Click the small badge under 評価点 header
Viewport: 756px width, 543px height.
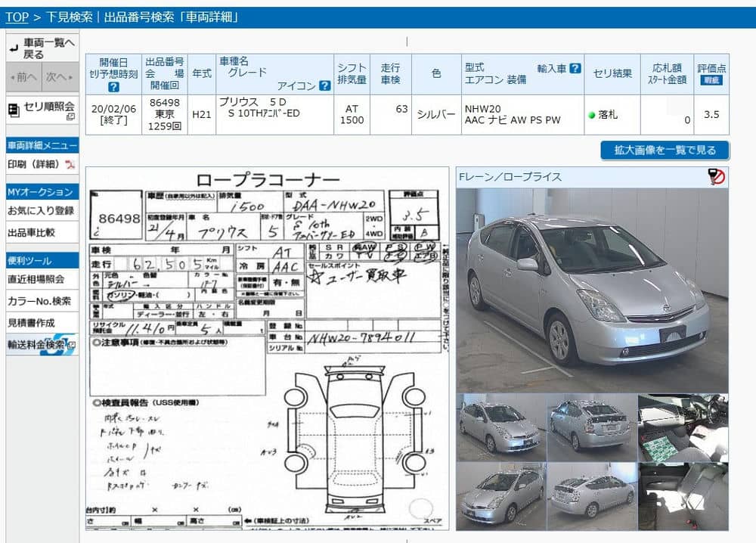(x=711, y=80)
